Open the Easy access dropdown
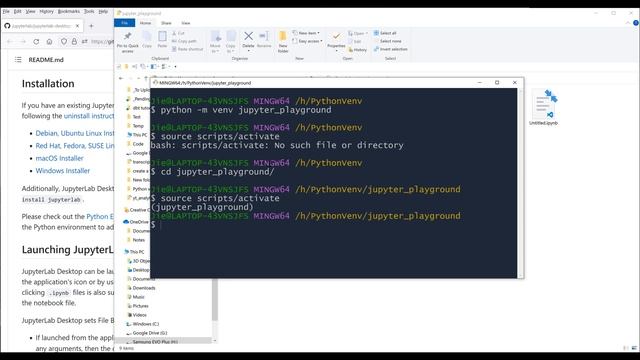The image size is (640, 360). pyautogui.click(x=307, y=41)
